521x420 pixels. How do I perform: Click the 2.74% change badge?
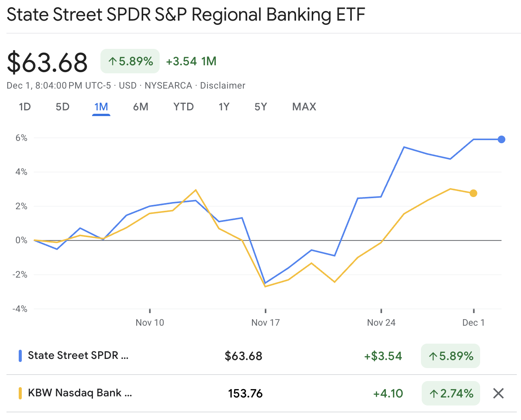tap(451, 393)
